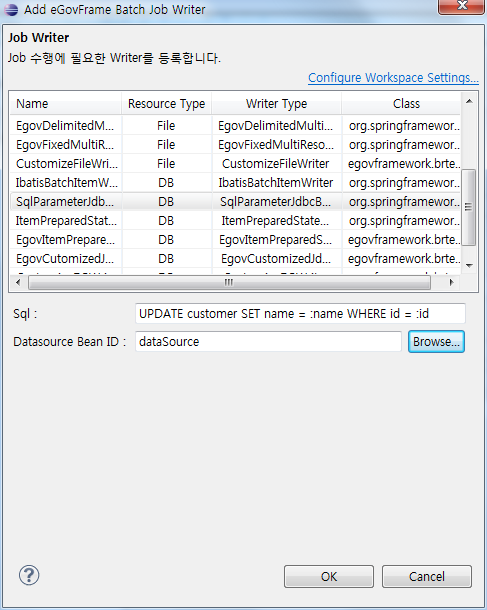Click the help question mark icon

[29, 575]
